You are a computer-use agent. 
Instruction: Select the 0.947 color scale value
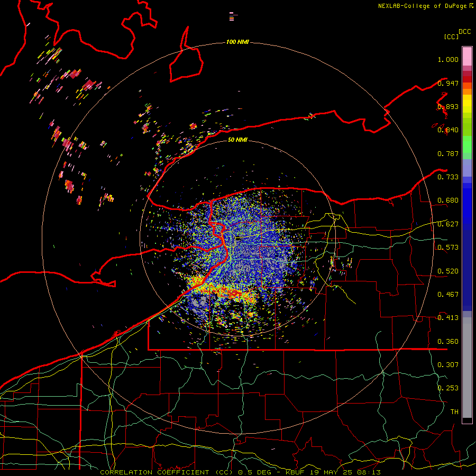point(448,83)
